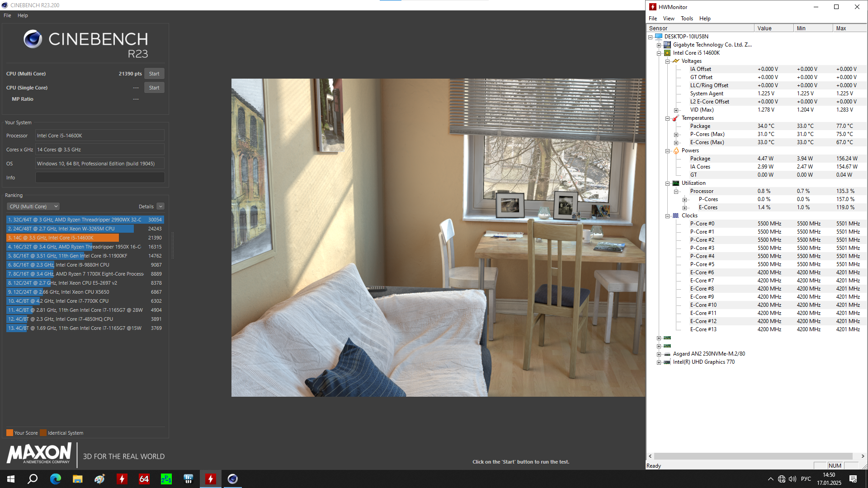Image resolution: width=868 pixels, height=488 pixels.
Task: Open Microsoft Edge from taskbar
Action: 55,479
